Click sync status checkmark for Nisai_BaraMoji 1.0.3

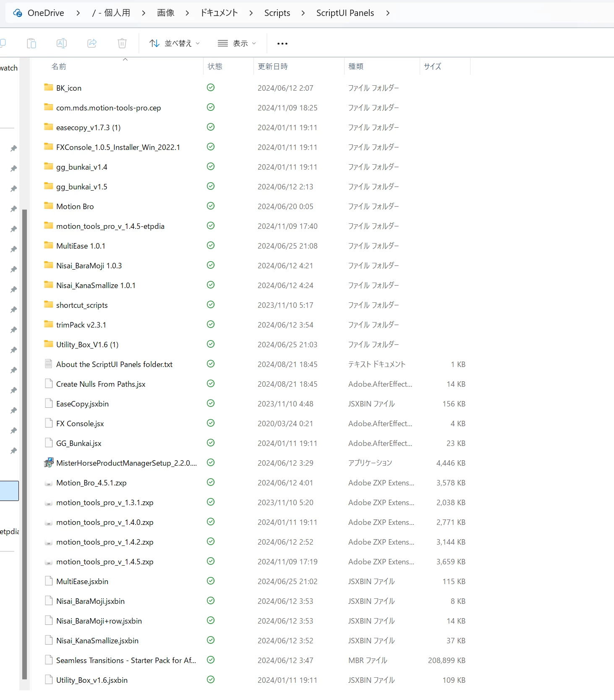coord(211,265)
